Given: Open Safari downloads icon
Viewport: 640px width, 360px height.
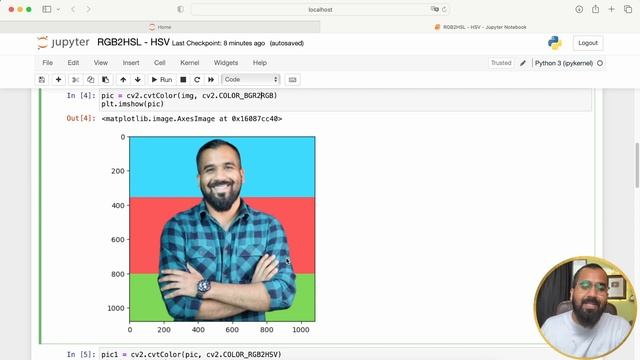Looking at the screenshot, I should (579, 9).
